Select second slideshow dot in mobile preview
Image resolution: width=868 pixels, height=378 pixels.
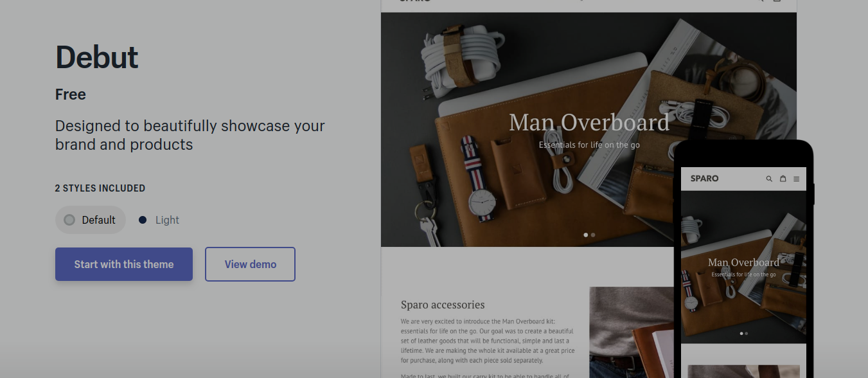point(746,334)
